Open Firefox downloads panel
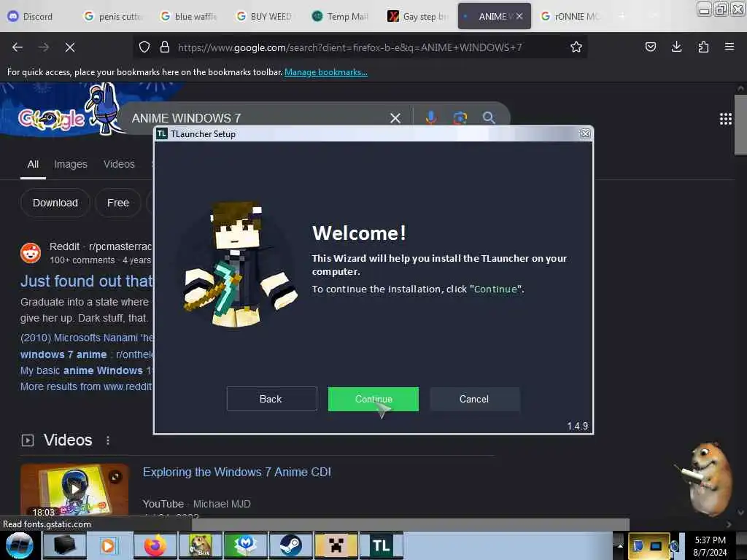 click(676, 47)
